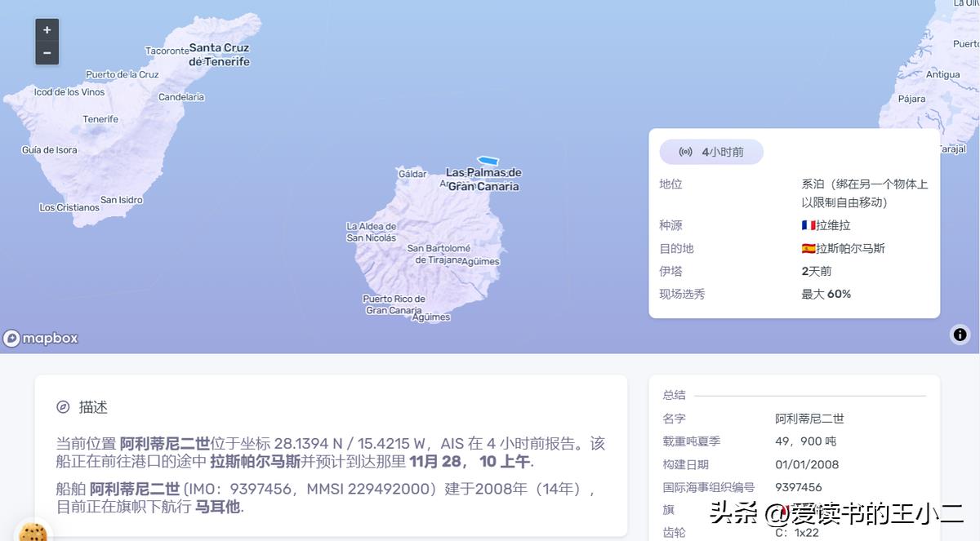980x541 pixels.
Task: Click the blue ship marker on map
Action: 488,161
